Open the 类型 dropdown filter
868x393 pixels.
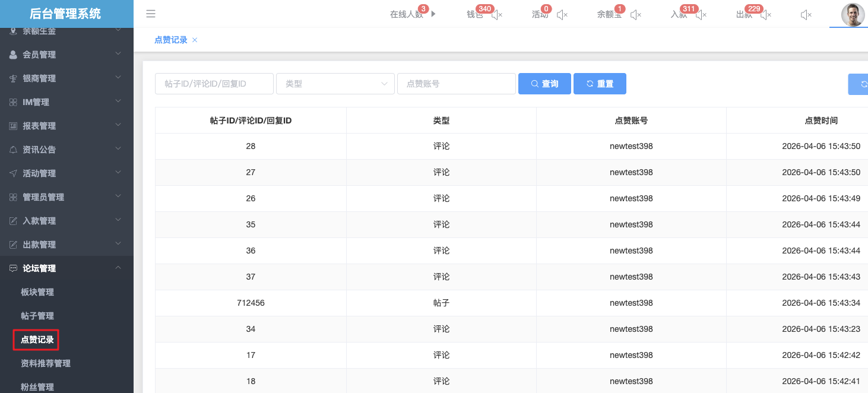click(335, 84)
